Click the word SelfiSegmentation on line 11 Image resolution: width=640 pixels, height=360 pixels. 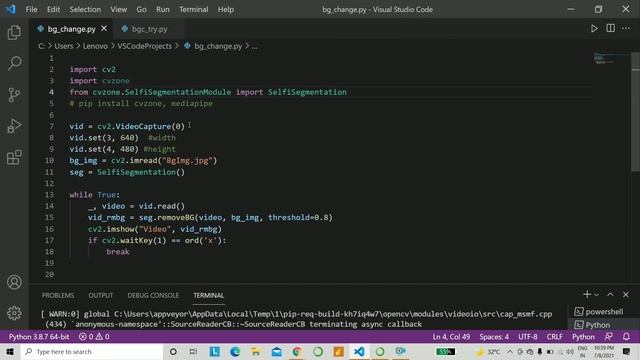136,172
